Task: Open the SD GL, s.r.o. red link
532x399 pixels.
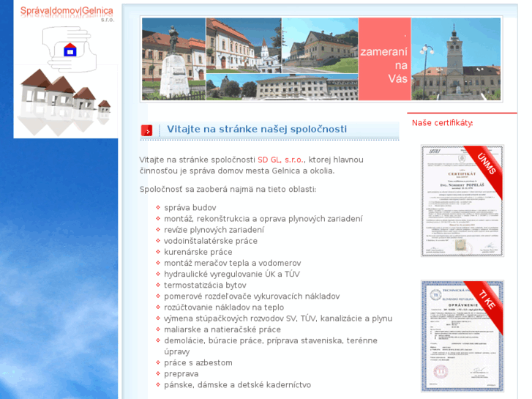Action: click(x=281, y=160)
